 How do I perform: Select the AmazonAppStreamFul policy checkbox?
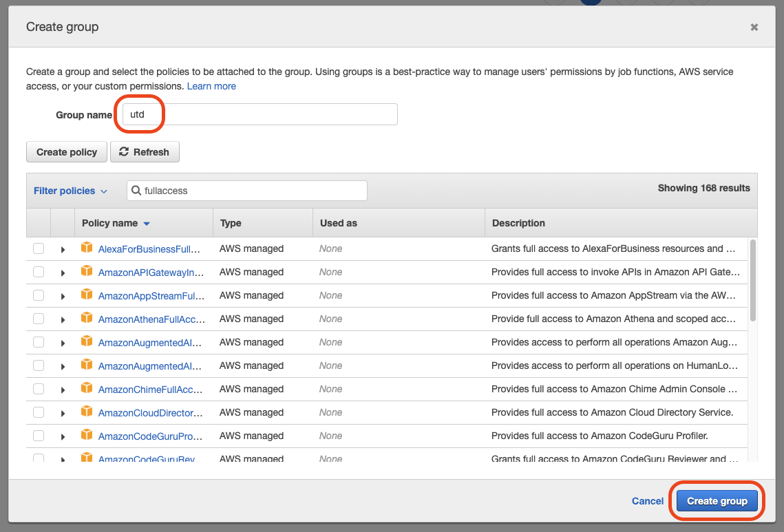(39, 295)
